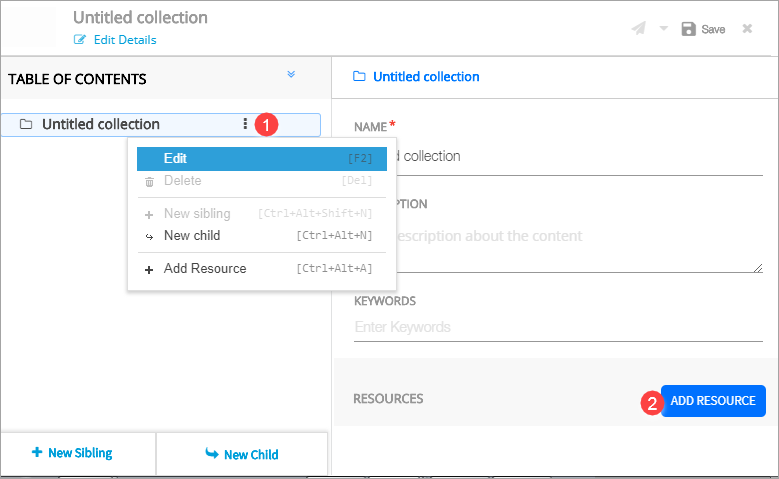The width and height of the screenshot is (779, 479).
Task: Choose Add Resource from context menu
Action: (x=204, y=269)
